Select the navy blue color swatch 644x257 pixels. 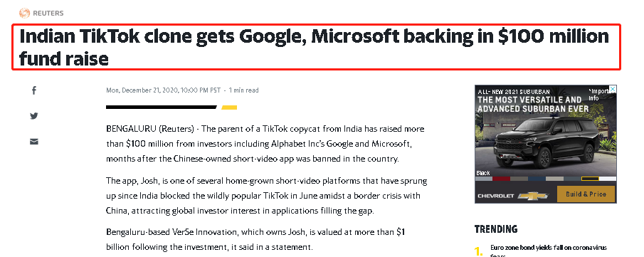tap(537, 179)
